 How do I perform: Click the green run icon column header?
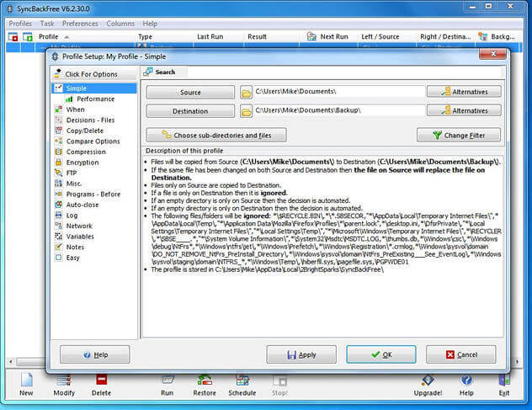coord(28,37)
